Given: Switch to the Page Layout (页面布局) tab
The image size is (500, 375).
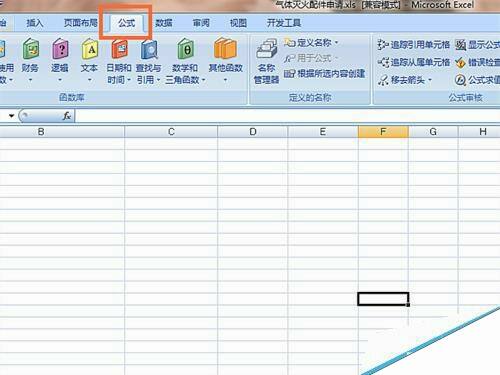Looking at the screenshot, I should click(x=80, y=23).
